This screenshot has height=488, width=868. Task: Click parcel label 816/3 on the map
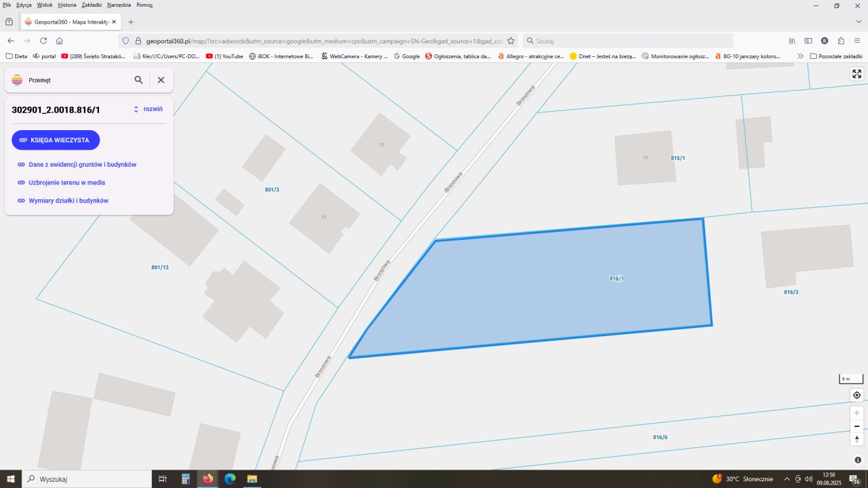[x=791, y=292]
